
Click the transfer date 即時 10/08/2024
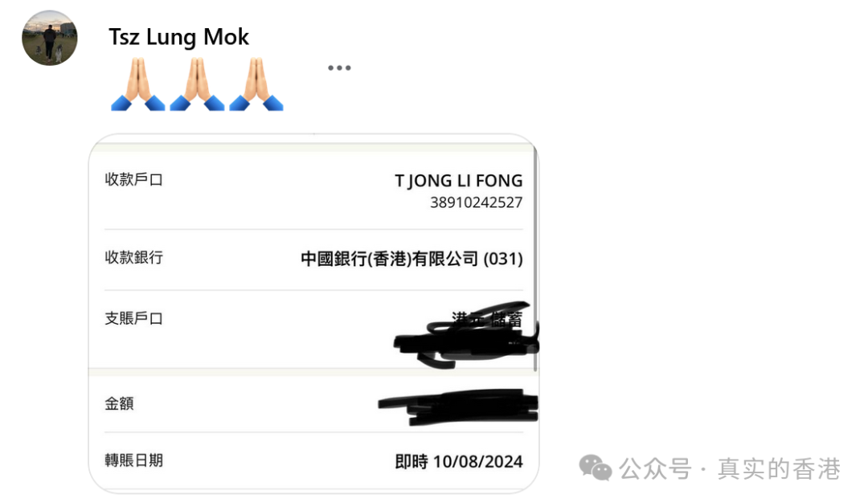coord(458,461)
